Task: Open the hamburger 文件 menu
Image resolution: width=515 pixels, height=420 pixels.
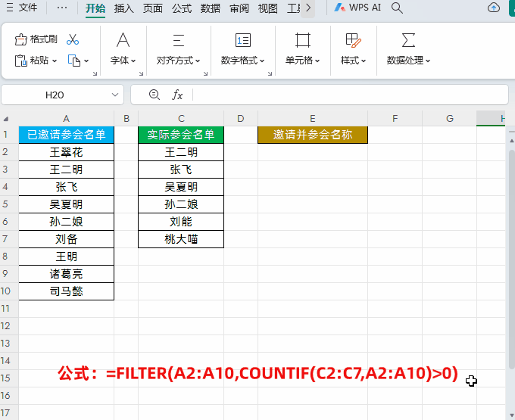Action: coord(22,8)
